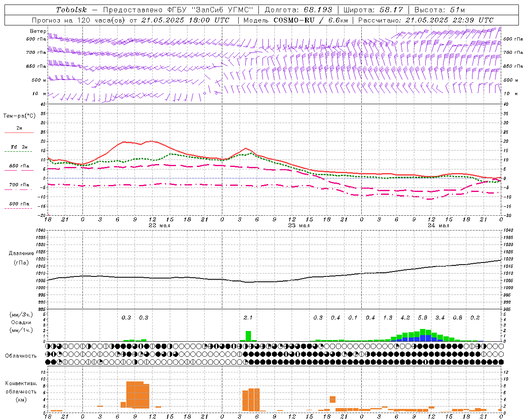Click the "Широта: 58.17" latitude value
This screenshot has width=525, height=420.
(x=373, y=9)
